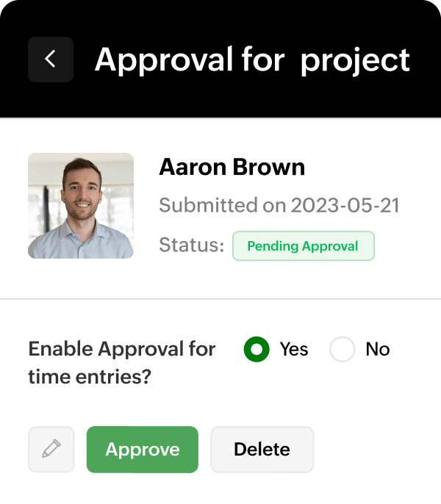
Task: Click the 'No' option label text
Action: pyautogui.click(x=377, y=350)
